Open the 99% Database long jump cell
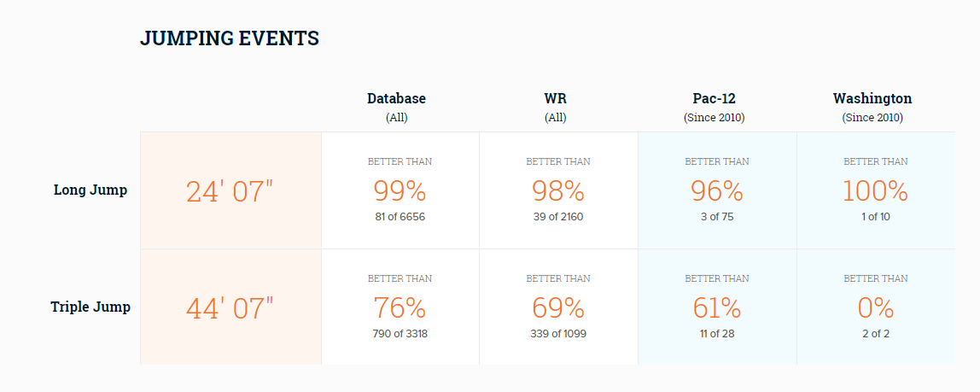 click(400, 190)
